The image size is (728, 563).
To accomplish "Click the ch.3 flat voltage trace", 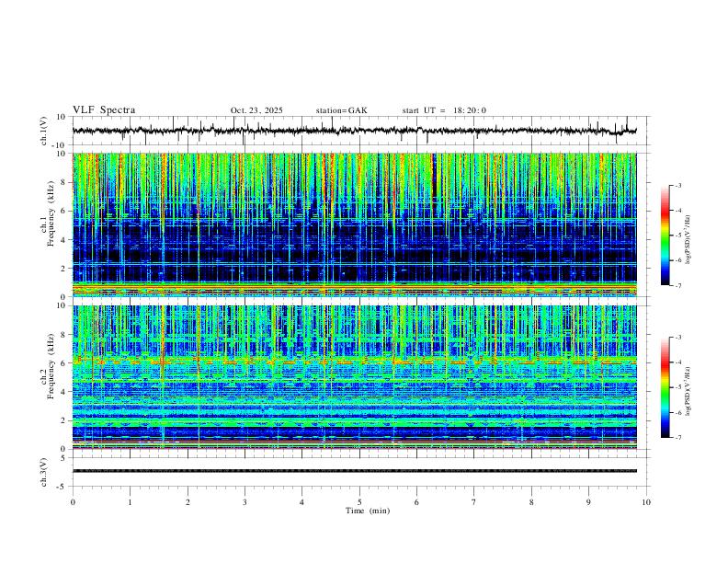I will [354, 471].
